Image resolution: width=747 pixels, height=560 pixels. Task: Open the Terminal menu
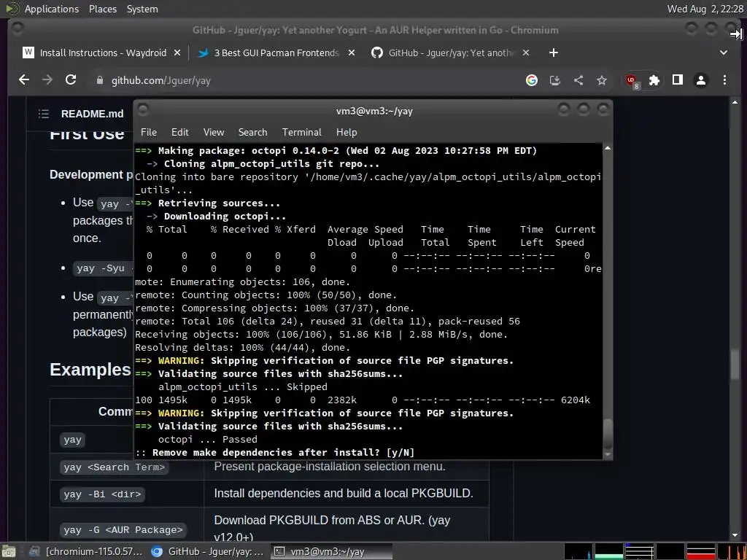coord(301,132)
